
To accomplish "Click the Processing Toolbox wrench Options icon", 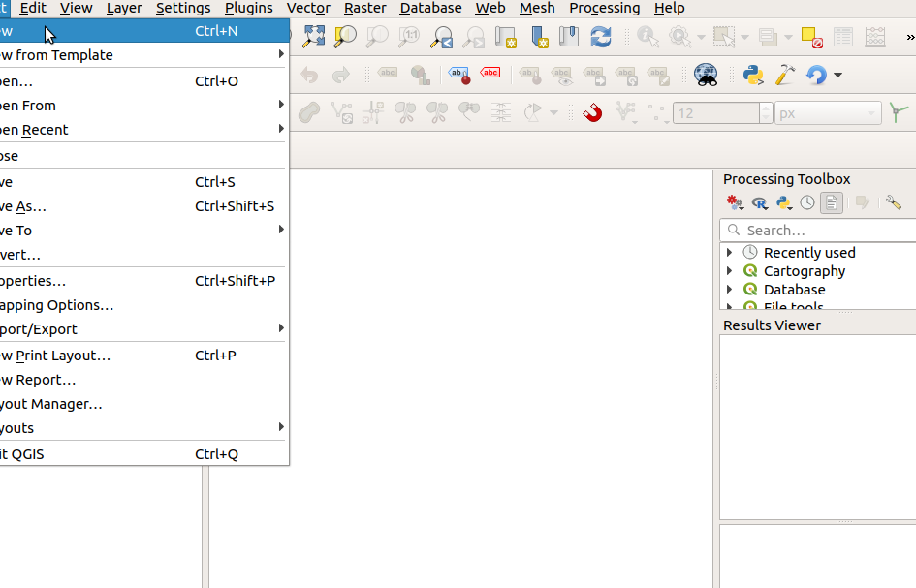I will (893, 202).
